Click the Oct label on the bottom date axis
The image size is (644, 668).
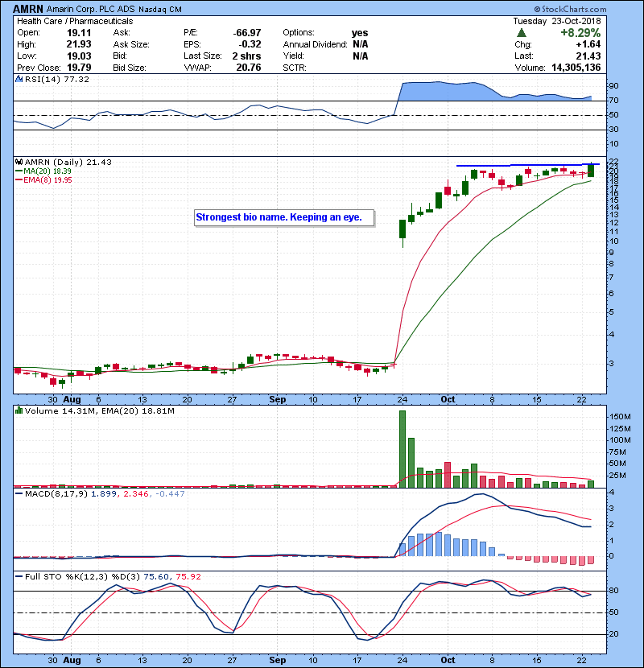coord(448,660)
